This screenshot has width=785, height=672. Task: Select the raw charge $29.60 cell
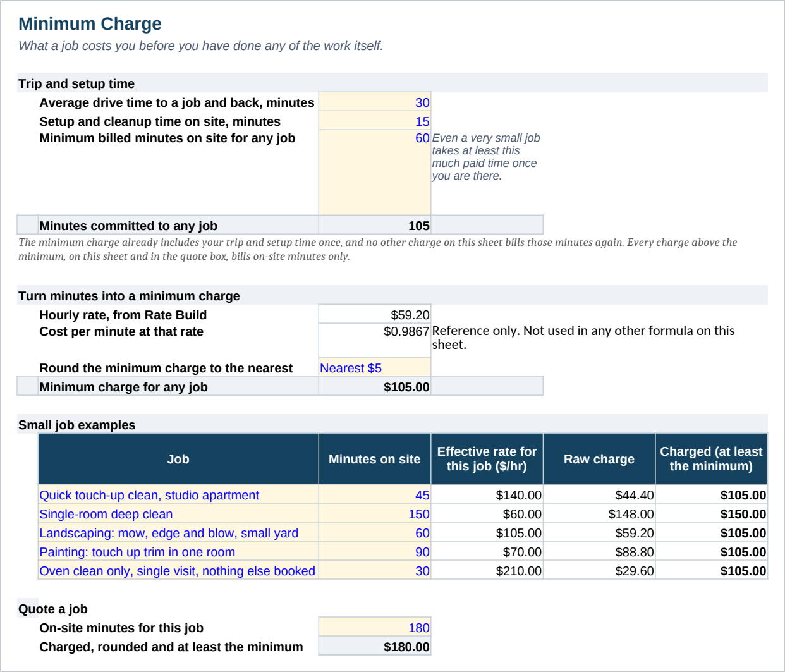(x=599, y=570)
